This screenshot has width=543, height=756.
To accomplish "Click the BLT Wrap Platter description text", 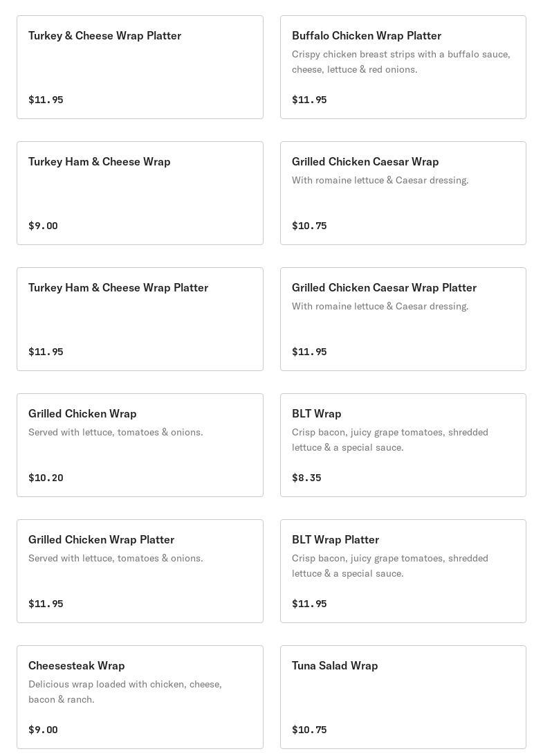I will (390, 566).
